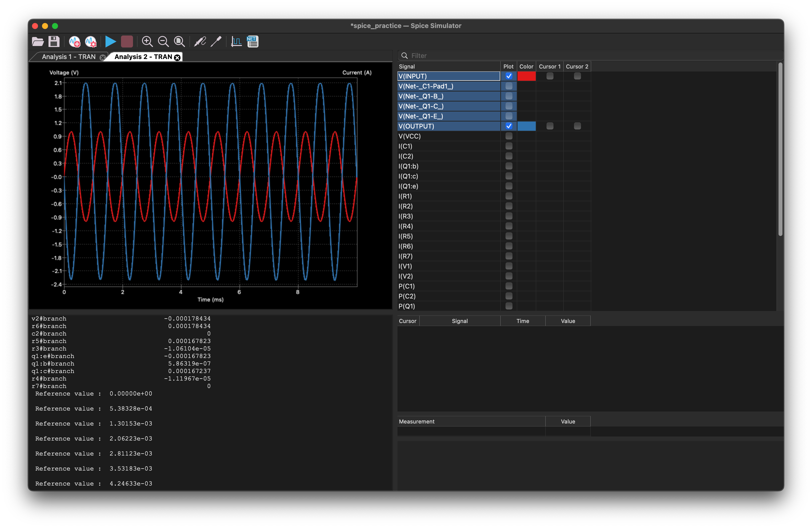The width and height of the screenshot is (812, 528).
Task: Uncheck the V(INPUT) plot checkbox
Action: coord(509,76)
